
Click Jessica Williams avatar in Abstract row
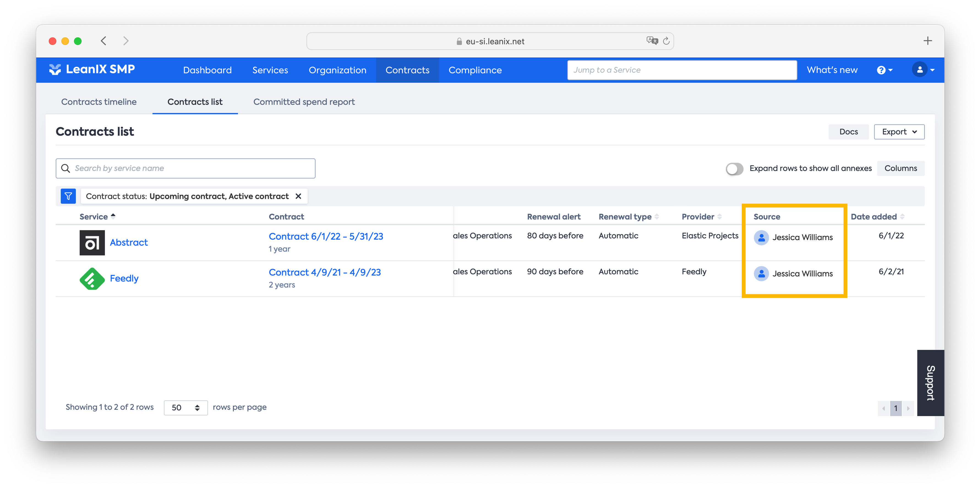coord(761,238)
